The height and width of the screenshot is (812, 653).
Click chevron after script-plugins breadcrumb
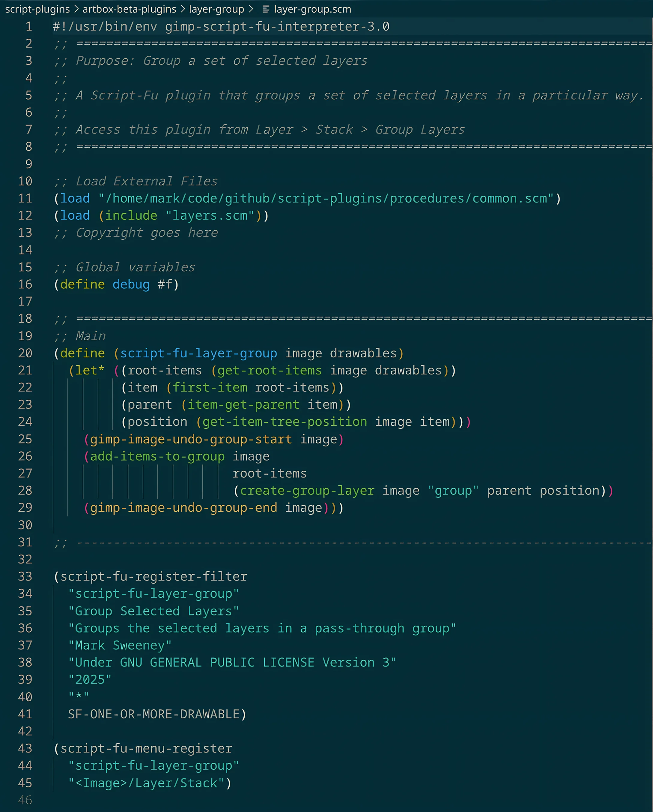[x=76, y=9]
